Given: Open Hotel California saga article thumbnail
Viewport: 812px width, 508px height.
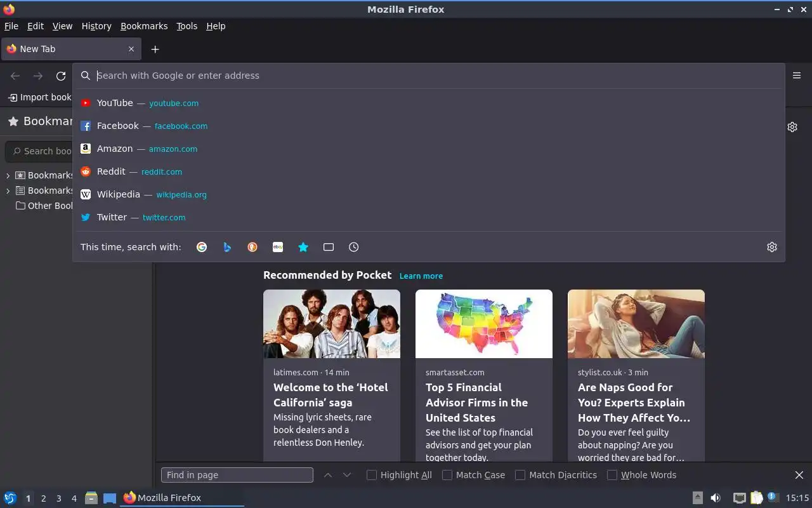Looking at the screenshot, I should (x=332, y=324).
